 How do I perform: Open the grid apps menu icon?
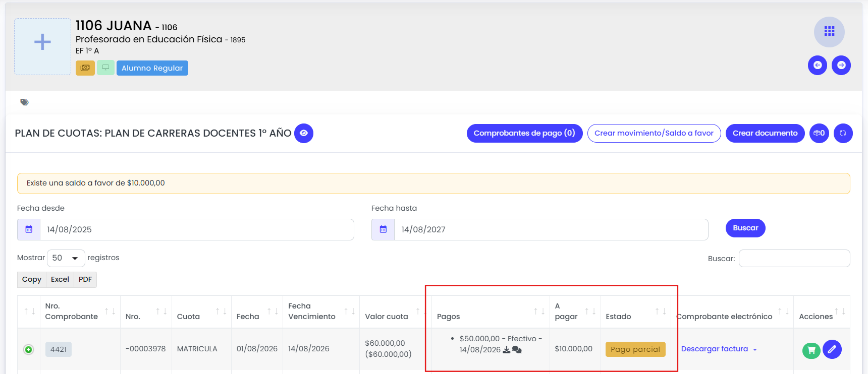829,32
